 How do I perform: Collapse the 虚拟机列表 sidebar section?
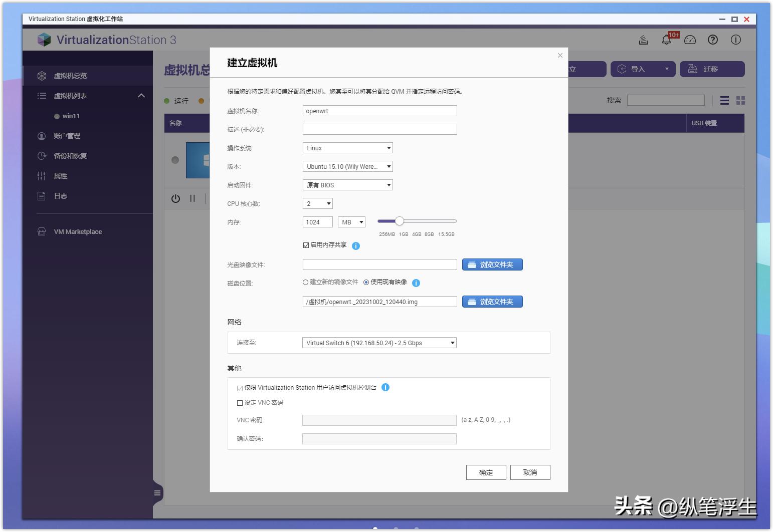pyautogui.click(x=141, y=95)
